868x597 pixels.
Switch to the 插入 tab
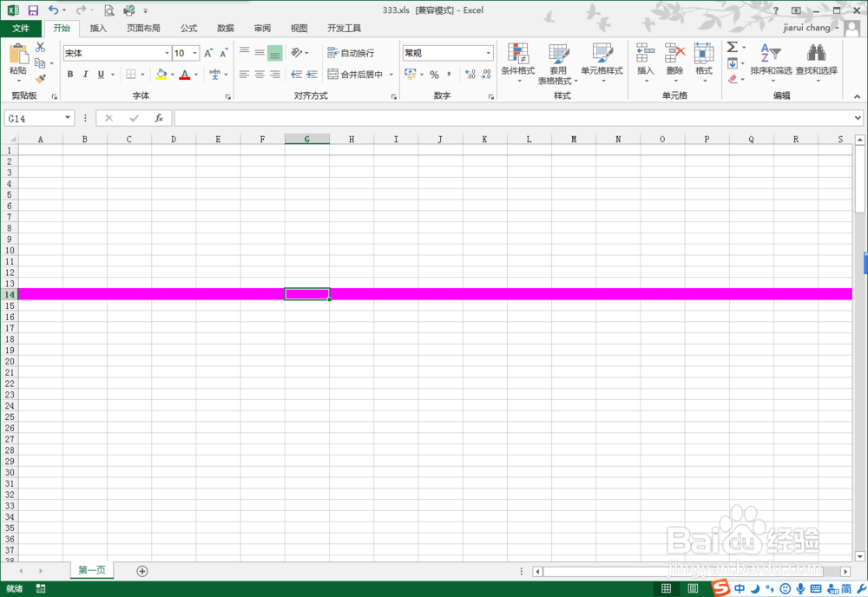[98, 29]
